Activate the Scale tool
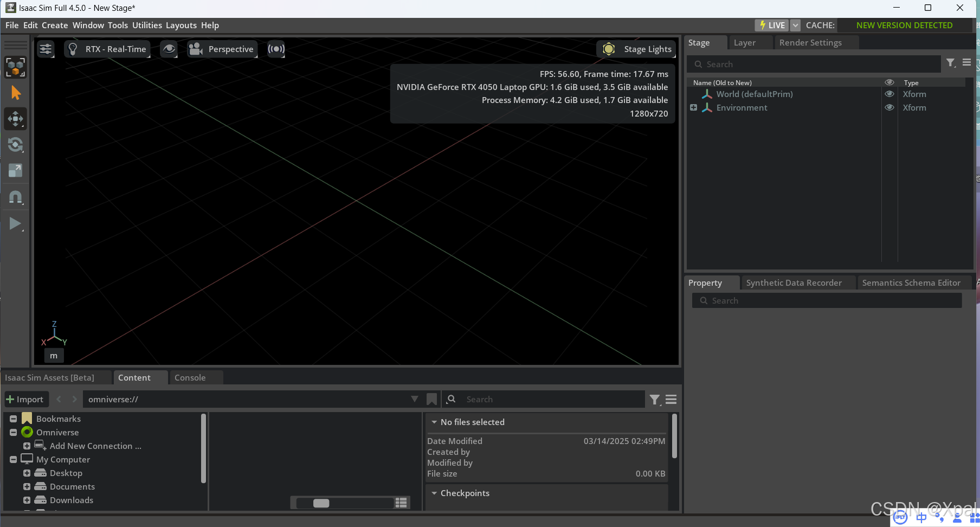Screen dimensions: 980x527 tap(15, 171)
